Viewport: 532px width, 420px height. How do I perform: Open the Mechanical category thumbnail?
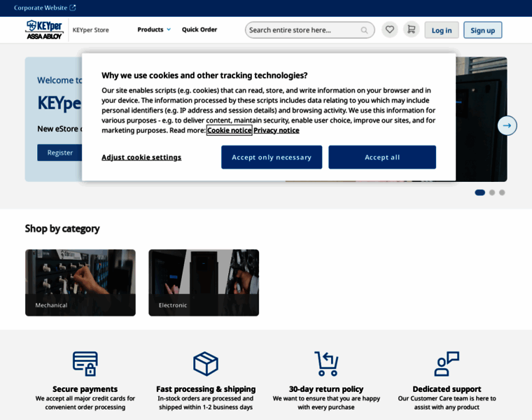pyautogui.click(x=80, y=283)
